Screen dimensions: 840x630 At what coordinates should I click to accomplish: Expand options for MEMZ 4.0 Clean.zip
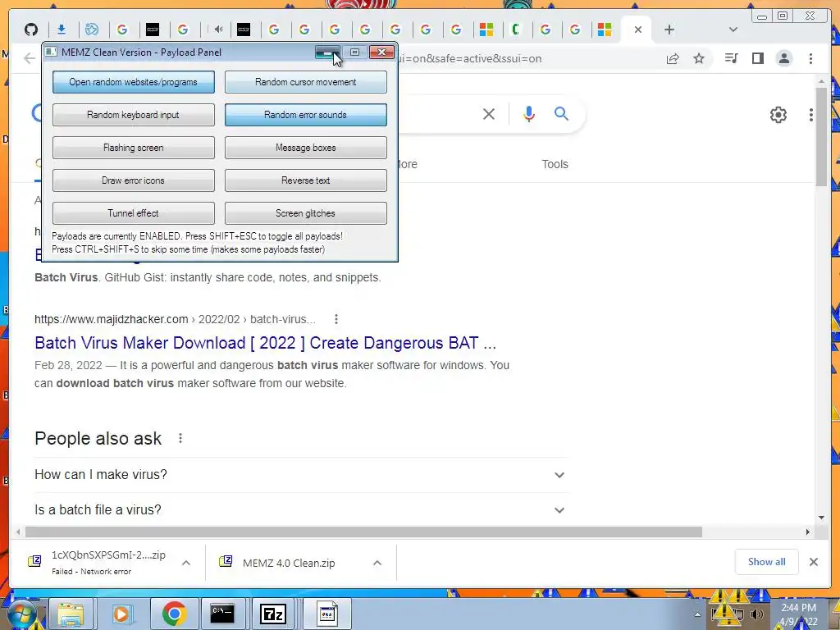pos(377,563)
